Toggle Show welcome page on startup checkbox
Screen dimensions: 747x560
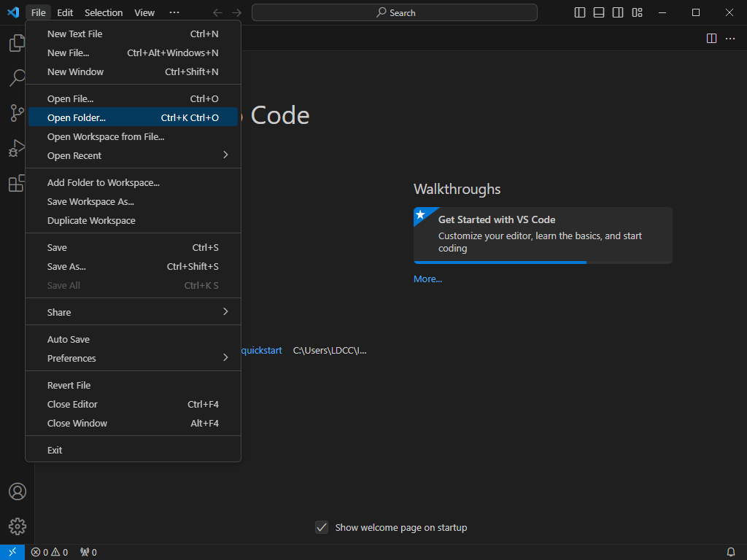(322, 527)
